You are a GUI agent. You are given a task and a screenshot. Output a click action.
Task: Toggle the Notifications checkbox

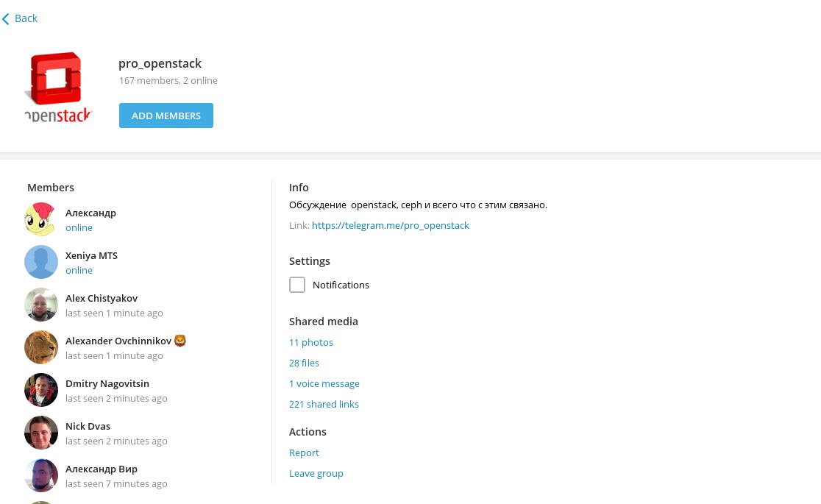click(297, 285)
